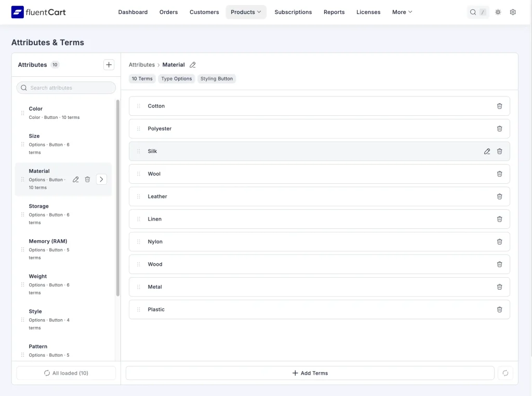The width and height of the screenshot is (532, 396).
Task: Delete the Polyester term
Action: coord(499,129)
